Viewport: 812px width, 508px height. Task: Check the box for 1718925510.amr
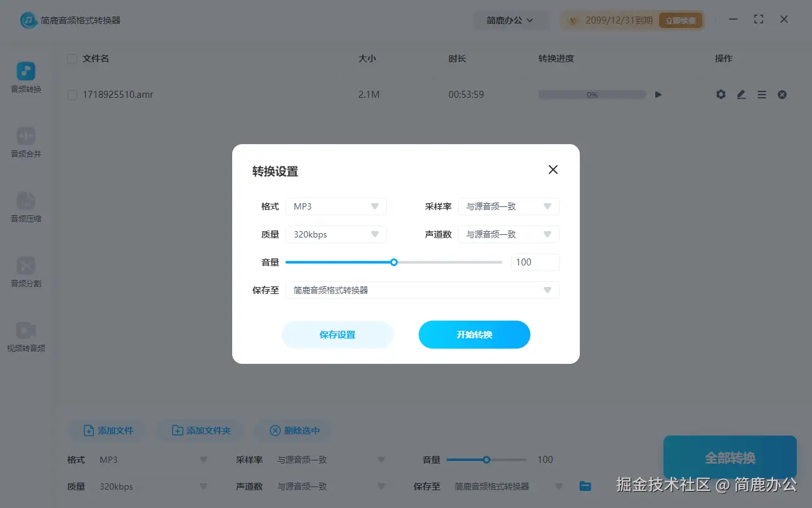pos(72,95)
